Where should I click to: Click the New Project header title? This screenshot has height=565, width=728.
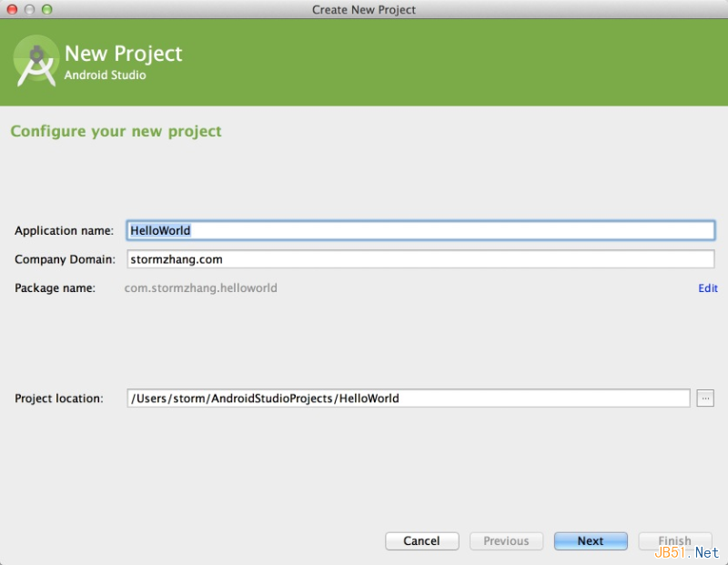click(x=123, y=54)
